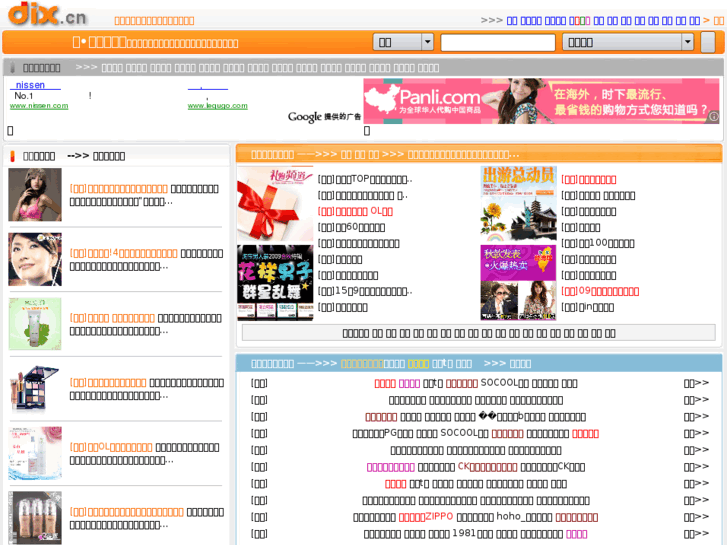This screenshot has width=727, height=545.
Task: Open the Panli.com pink banner ad
Action: point(541,101)
